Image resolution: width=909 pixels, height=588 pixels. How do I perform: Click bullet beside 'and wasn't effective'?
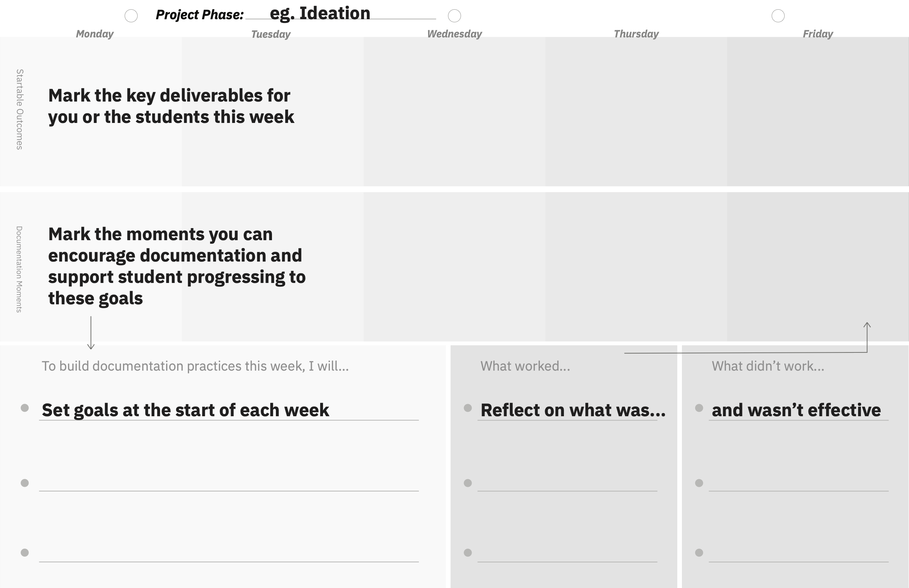[699, 408]
